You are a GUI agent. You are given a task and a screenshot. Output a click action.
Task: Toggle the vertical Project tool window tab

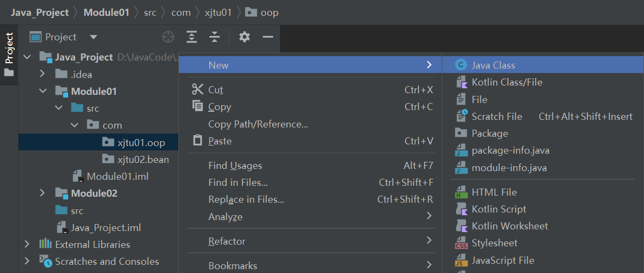coord(9,54)
